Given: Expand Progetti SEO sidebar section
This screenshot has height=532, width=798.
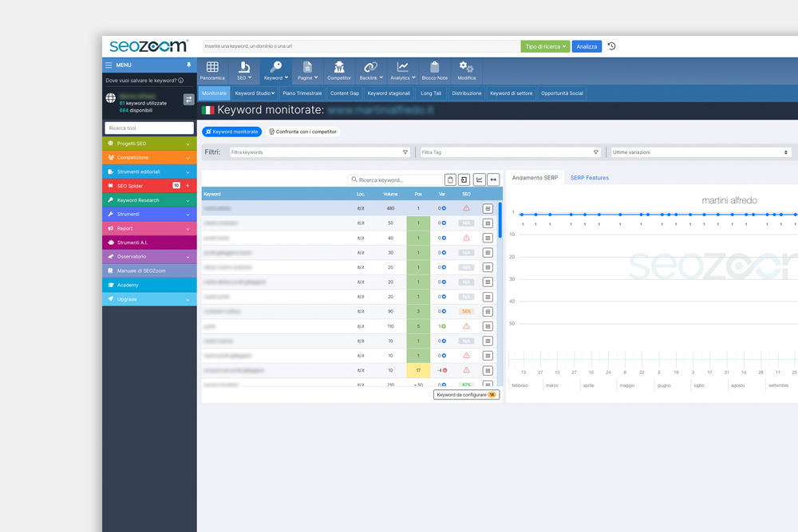Looking at the screenshot, I should (x=149, y=144).
